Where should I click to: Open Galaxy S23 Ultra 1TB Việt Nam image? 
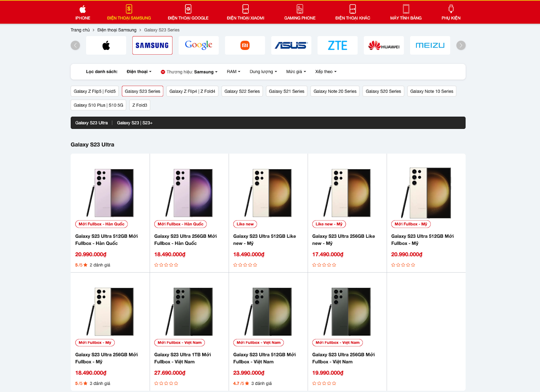pos(189,311)
